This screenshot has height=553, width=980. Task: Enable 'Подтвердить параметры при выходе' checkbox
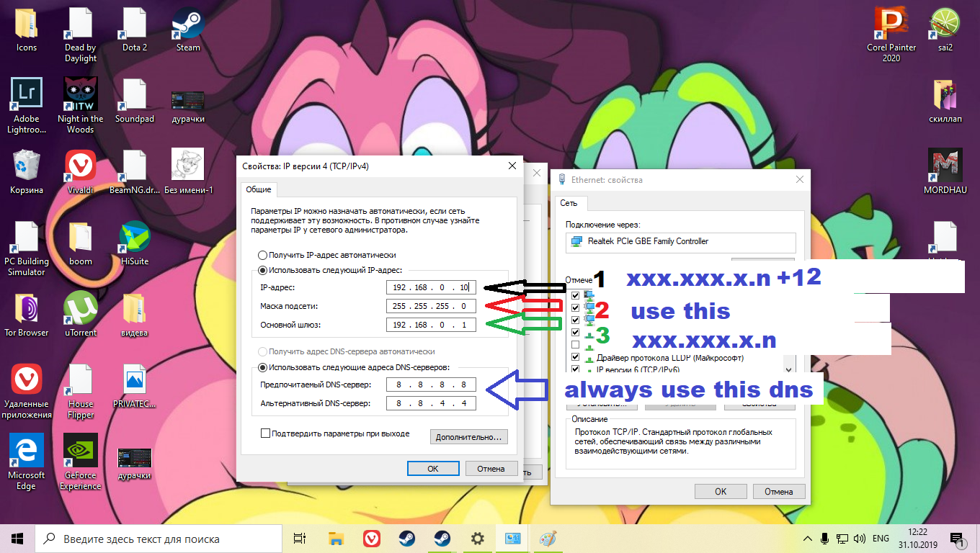(265, 433)
